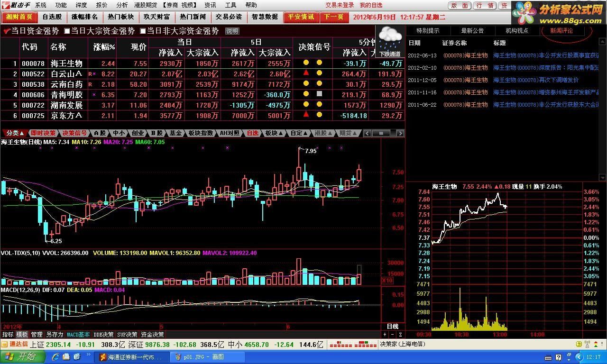Expand the 港股▲ dropdown tab
The image size is (607, 364).
pos(324,133)
